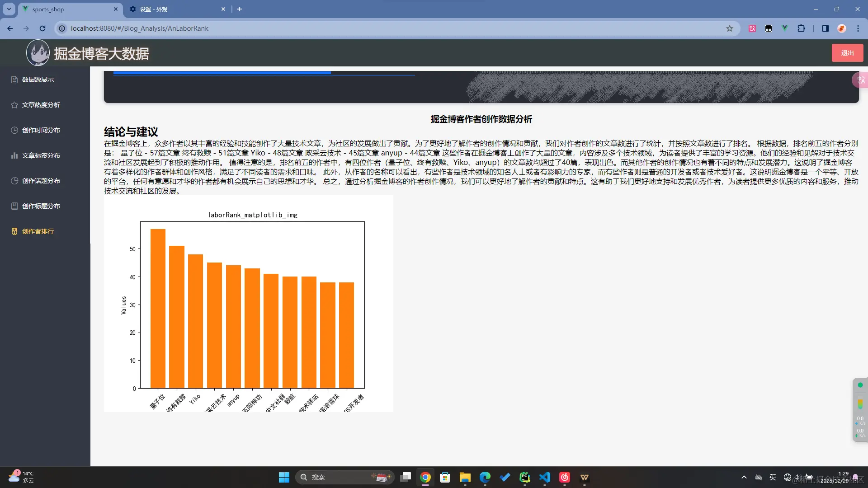Click the blue progress bar at top
This screenshot has height=488, width=868.
[x=222, y=72]
